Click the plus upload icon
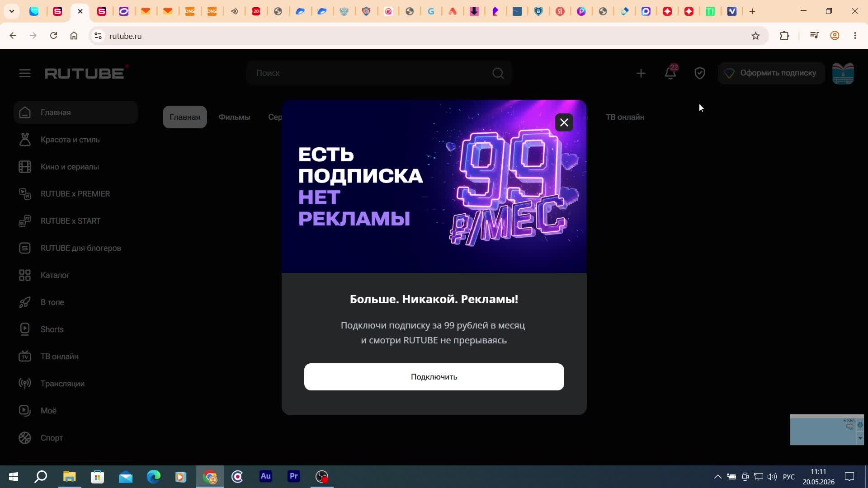 click(641, 73)
